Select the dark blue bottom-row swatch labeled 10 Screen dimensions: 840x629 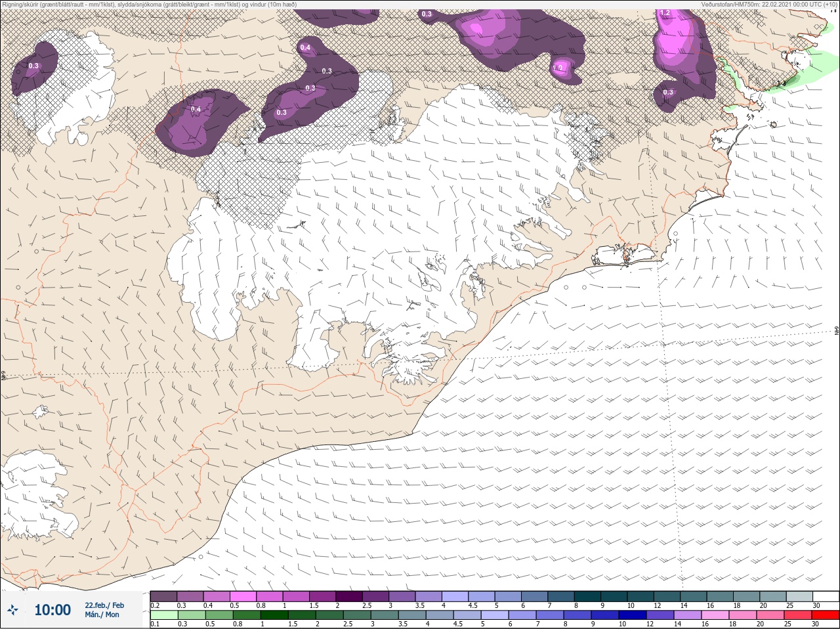[x=632, y=615]
